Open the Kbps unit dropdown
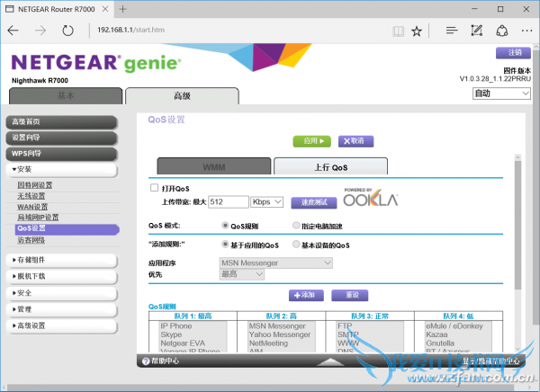 point(267,202)
